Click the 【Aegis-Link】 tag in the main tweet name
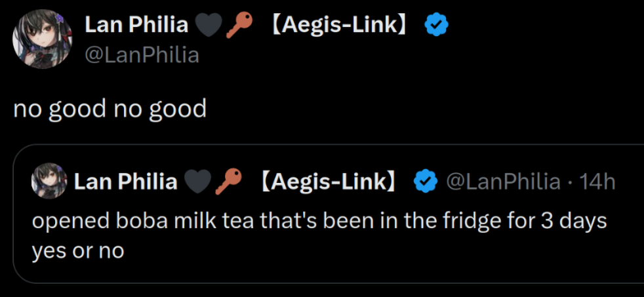 [x=340, y=26]
